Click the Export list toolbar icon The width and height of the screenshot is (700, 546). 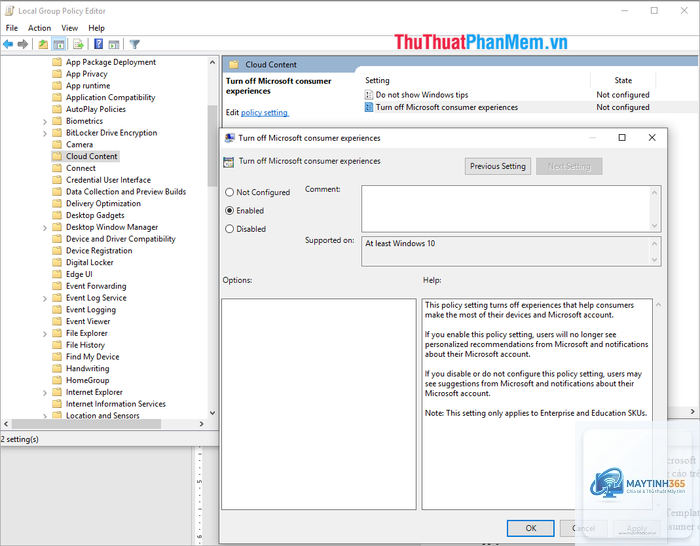[79, 44]
